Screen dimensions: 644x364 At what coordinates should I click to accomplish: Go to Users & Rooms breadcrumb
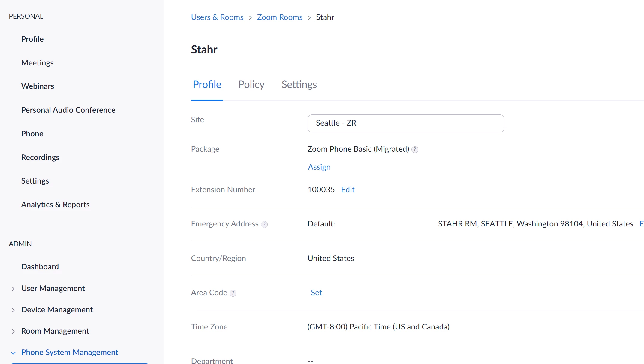pos(217,17)
